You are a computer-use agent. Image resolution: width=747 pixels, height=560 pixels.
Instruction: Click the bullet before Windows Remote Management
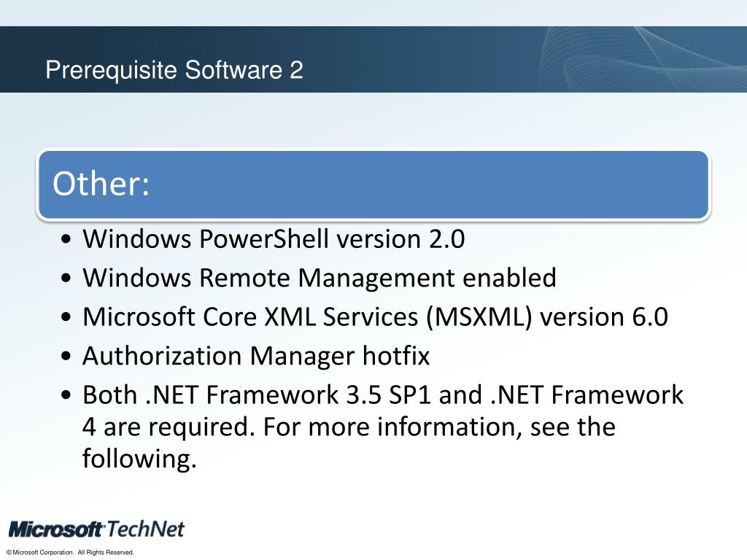[x=67, y=279]
